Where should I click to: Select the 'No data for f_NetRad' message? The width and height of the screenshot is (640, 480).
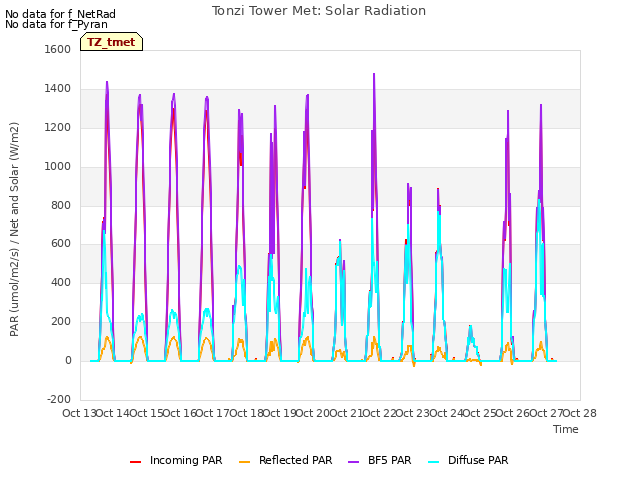pos(60,14)
